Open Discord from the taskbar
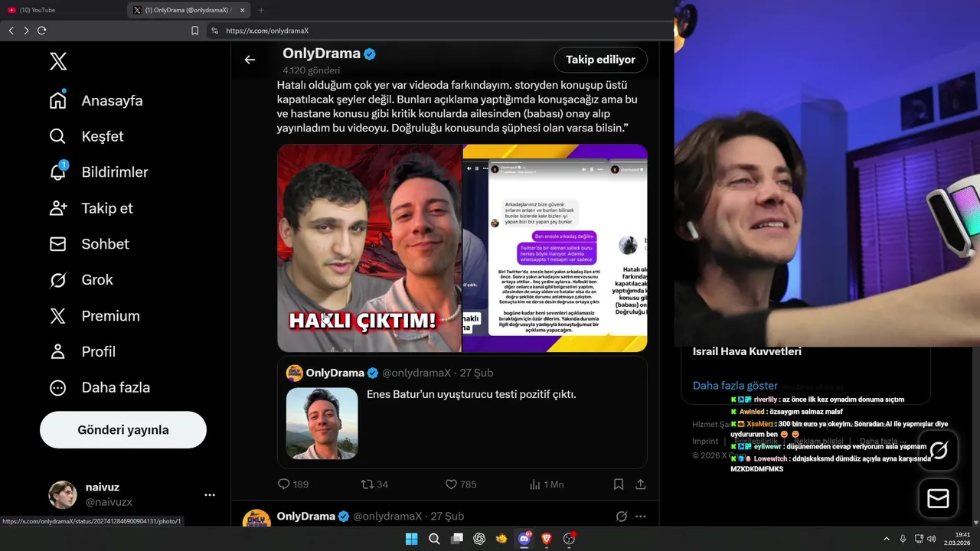This screenshot has height=551, width=980. coord(524,539)
